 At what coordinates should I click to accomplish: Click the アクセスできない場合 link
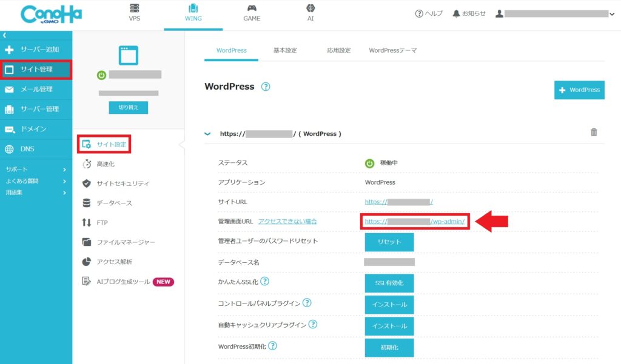pyautogui.click(x=287, y=222)
